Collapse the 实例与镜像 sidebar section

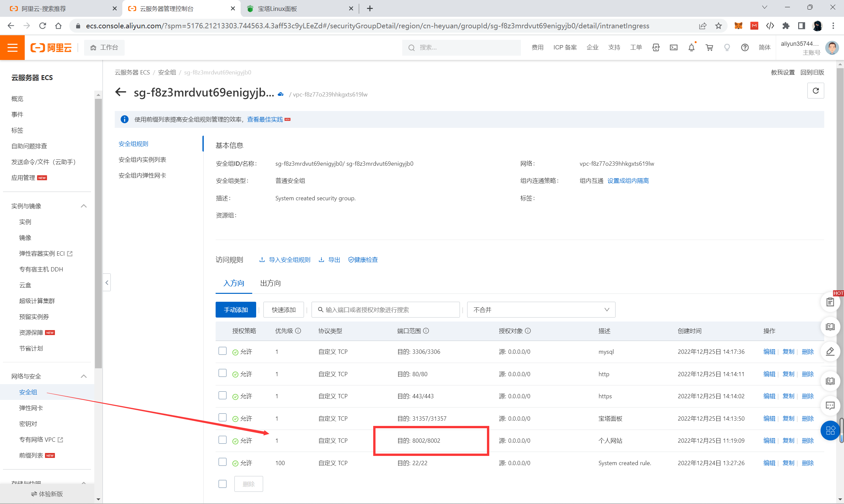[x=84, y=206]
